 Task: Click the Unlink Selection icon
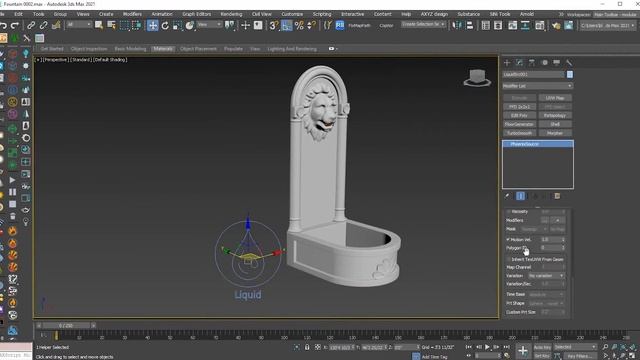coord(43,25)
